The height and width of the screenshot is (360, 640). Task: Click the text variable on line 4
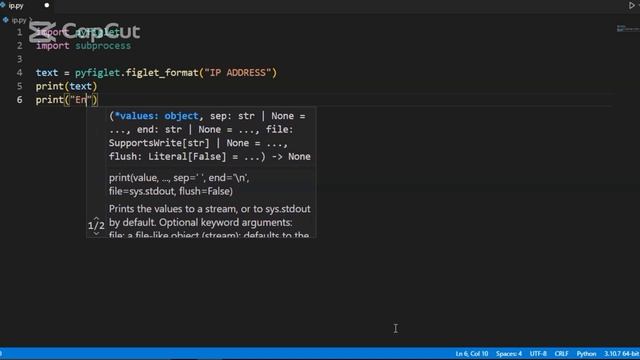(x=47, y=73)
